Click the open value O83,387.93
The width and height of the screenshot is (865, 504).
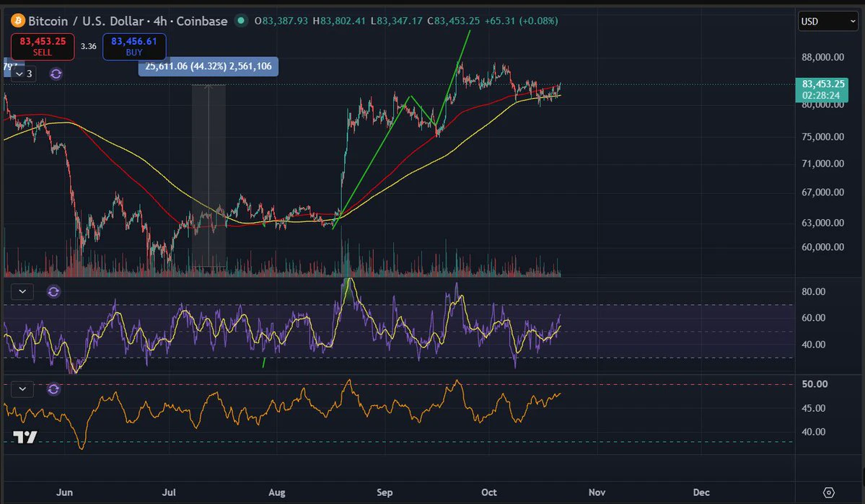(281, 21)
